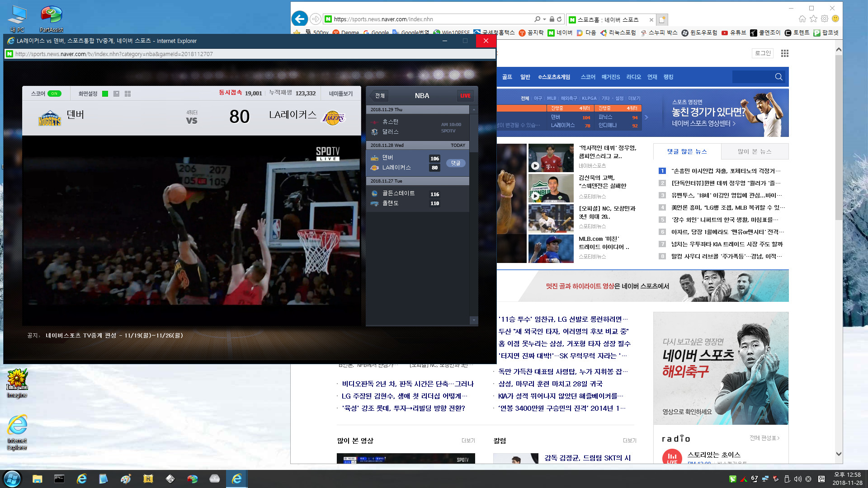
Task: Toggle the 스코어 ON switch
Action: (x=54, y=94)
